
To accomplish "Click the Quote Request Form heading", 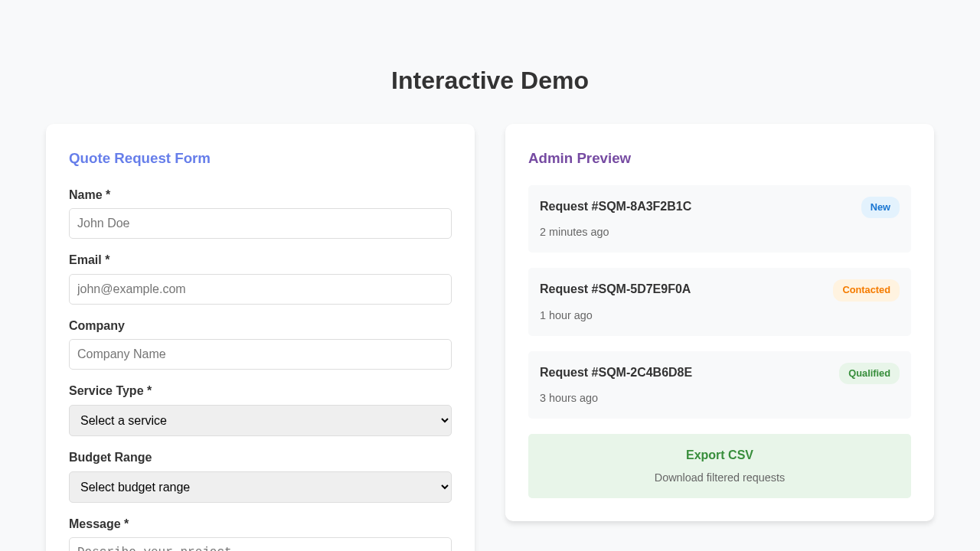I will [139, 158].
